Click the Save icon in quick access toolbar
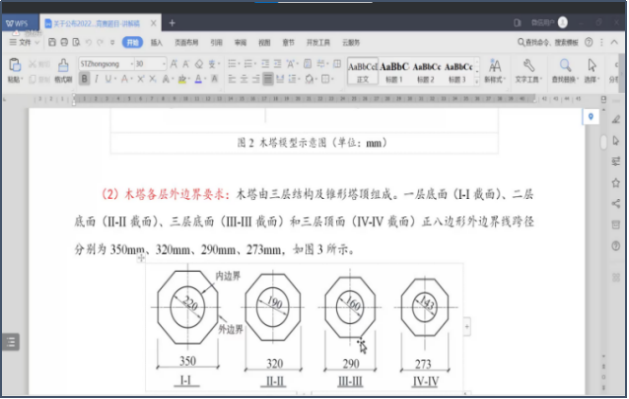The width and height of the screenshot is (629, 399). click(52, 42)
